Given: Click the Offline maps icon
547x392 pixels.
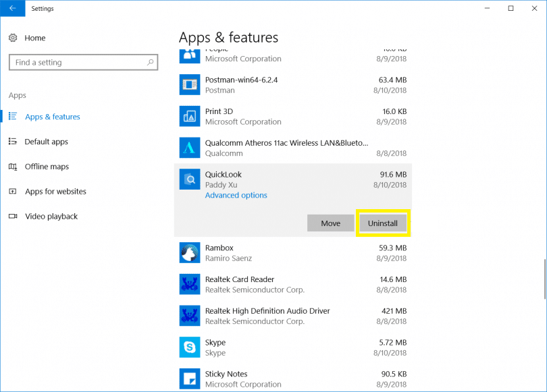Looking at the screenshot, I should click(x=13, y=167).
